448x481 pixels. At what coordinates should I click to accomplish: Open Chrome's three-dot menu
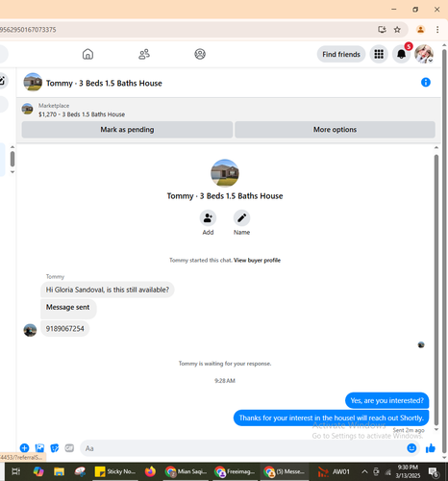point(437,30)
